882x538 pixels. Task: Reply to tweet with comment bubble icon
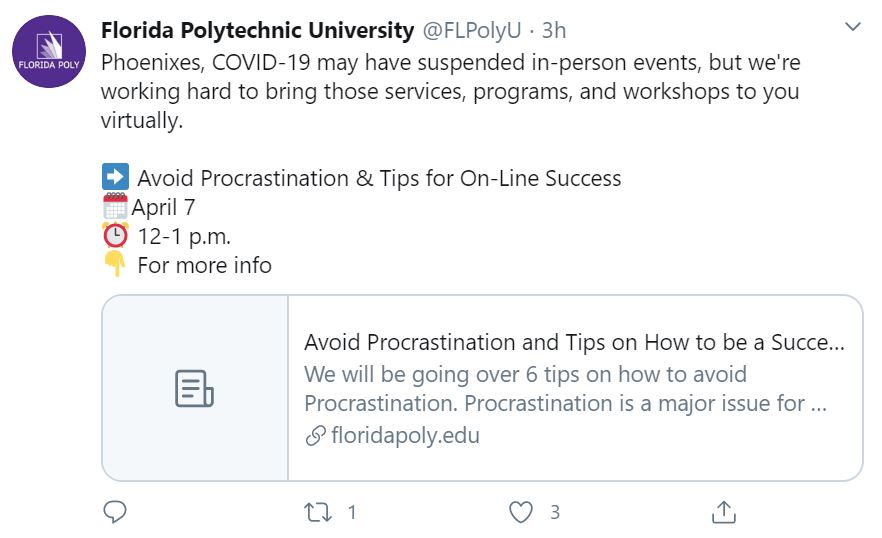(115, 512)
